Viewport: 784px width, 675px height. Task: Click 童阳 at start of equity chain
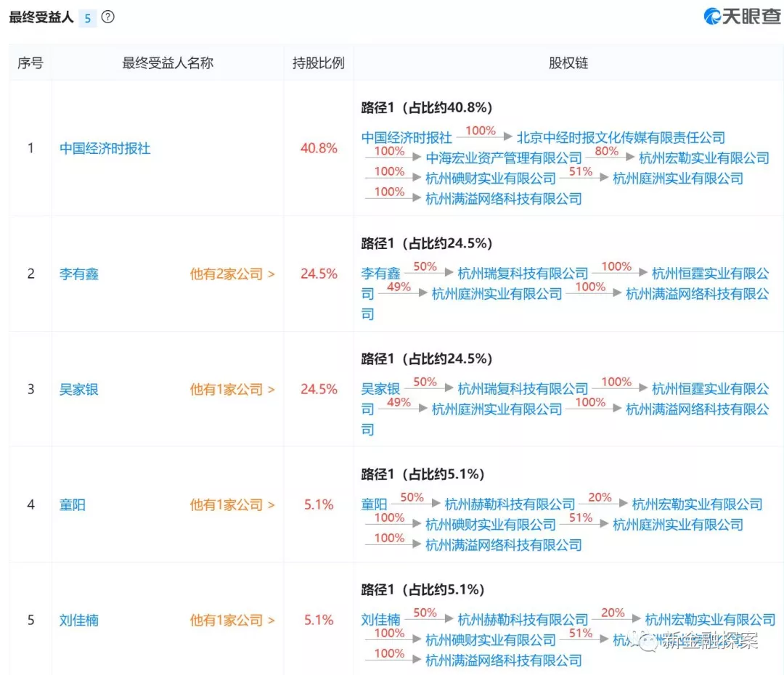(374, 504)
